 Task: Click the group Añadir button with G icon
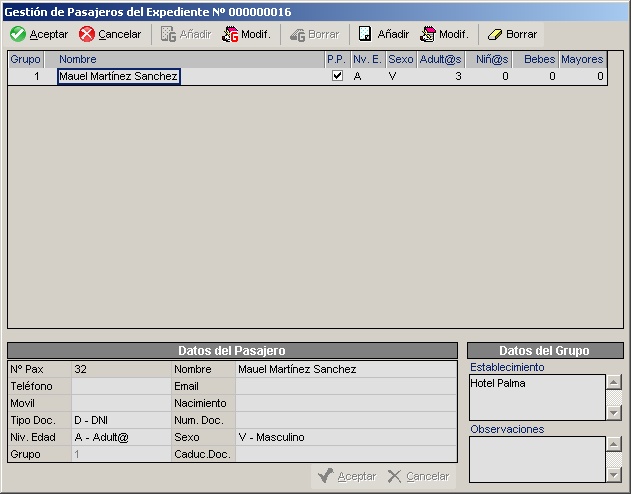pyautogui.click(x=186, y=34)
